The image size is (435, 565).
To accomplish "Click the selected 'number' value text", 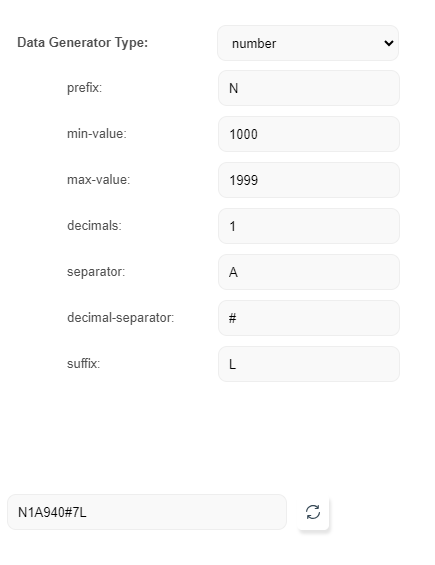I will pyautogui.click(x=254, y=44).
